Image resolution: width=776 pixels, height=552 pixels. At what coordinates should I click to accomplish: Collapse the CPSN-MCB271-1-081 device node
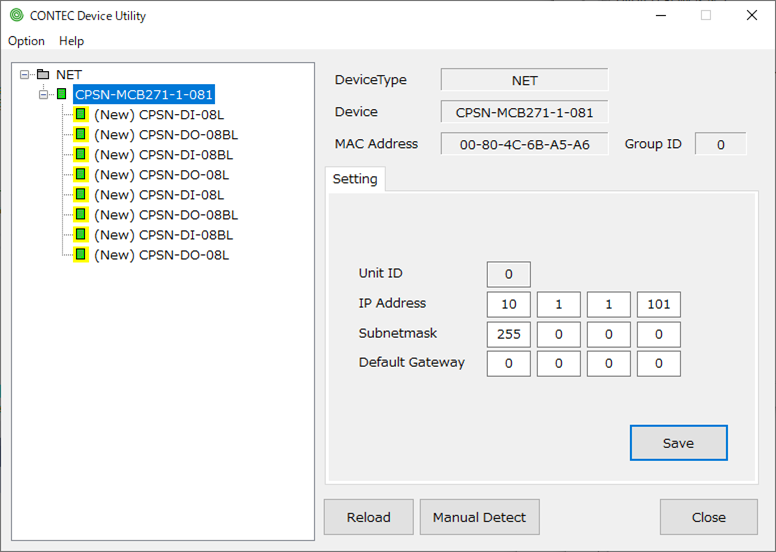[44, 95]
